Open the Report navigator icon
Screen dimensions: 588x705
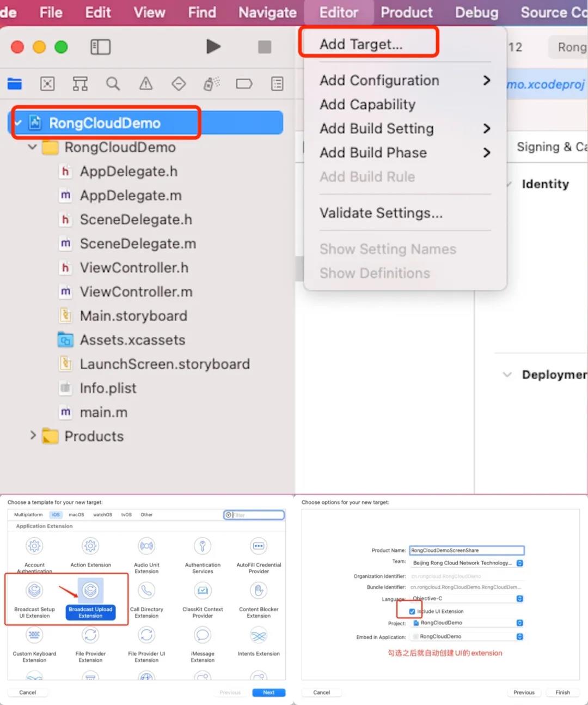(277, 83)
